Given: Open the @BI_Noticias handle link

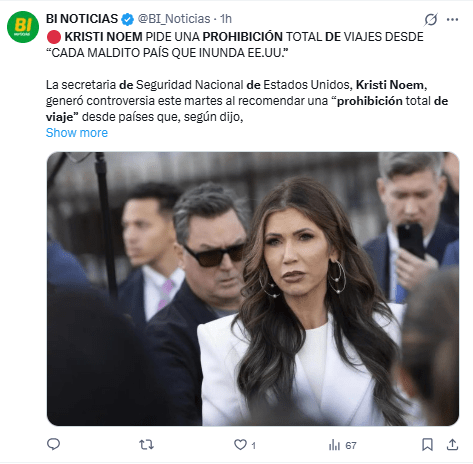Looking at the screenshot, I should pyautogui.click(x=174, y=19).
